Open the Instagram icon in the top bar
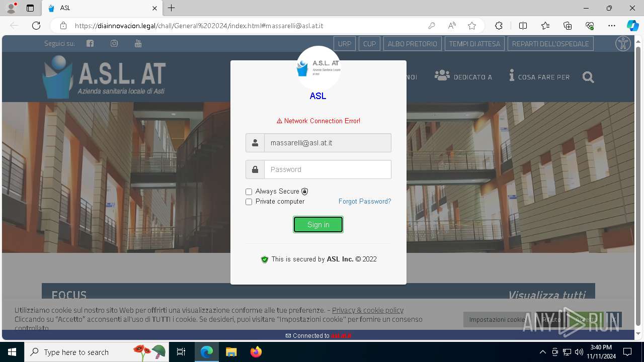This screenshot has width=644, height=362. 114,44
